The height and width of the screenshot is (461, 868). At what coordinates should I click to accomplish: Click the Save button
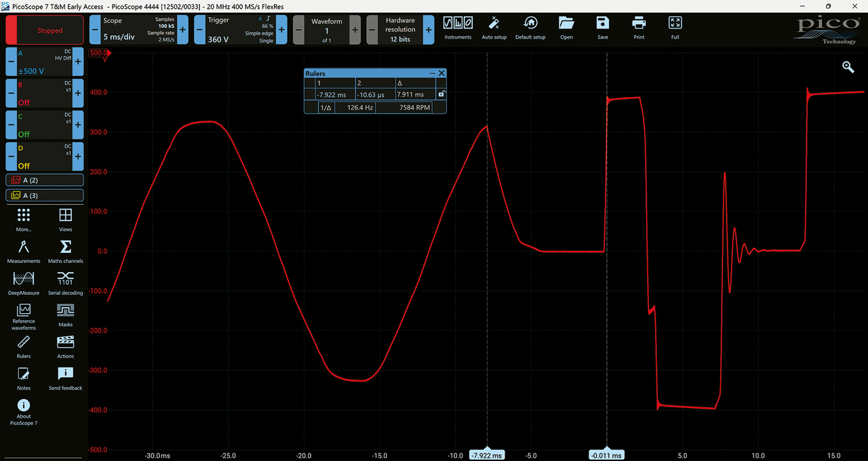click(603, 28)
